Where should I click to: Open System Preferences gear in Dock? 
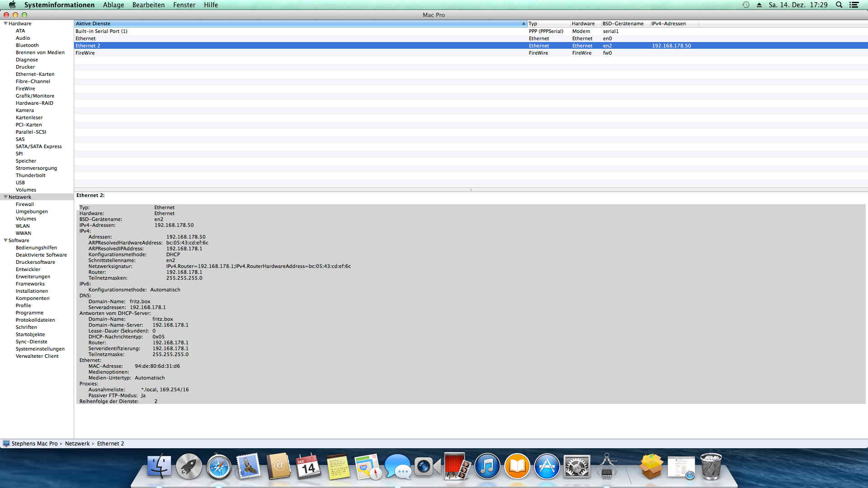pyautogui.click(x=576, y=467)
